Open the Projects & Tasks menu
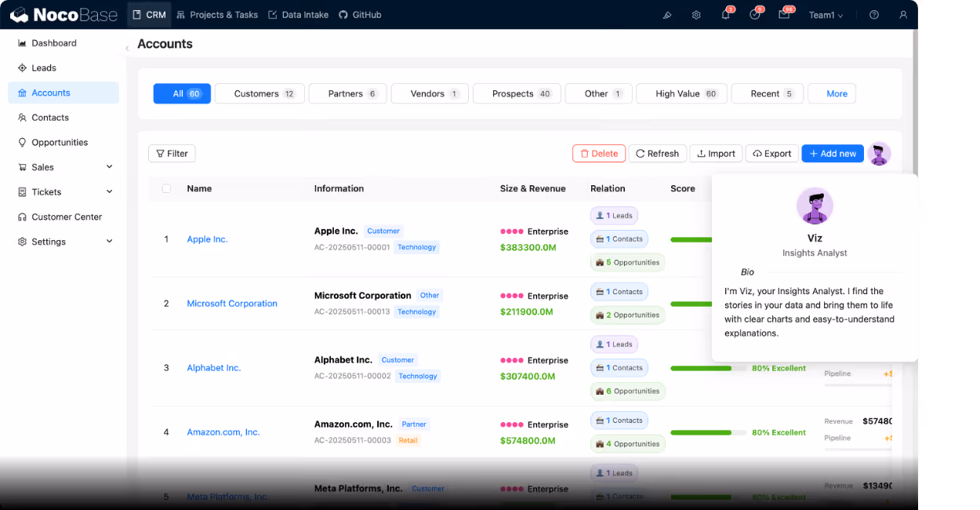Image resolution: width=980 pixels, height=510 pixels. [217, 15]
